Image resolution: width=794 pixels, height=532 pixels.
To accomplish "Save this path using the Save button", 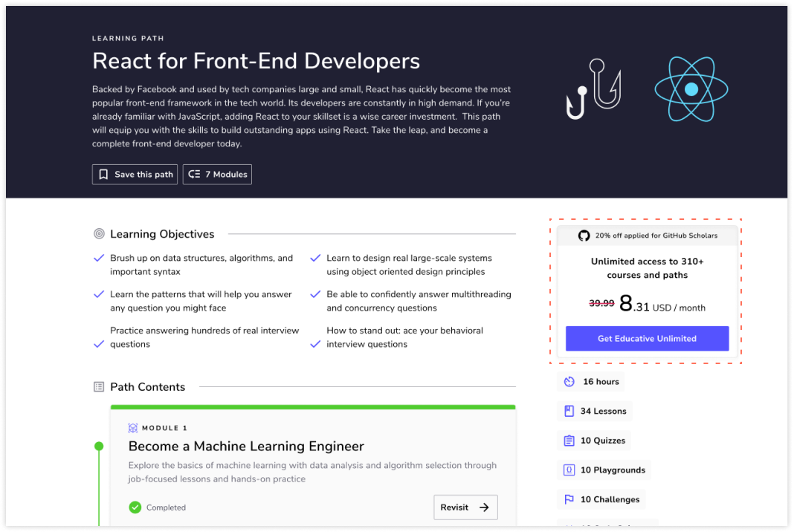I will [135, 175].
